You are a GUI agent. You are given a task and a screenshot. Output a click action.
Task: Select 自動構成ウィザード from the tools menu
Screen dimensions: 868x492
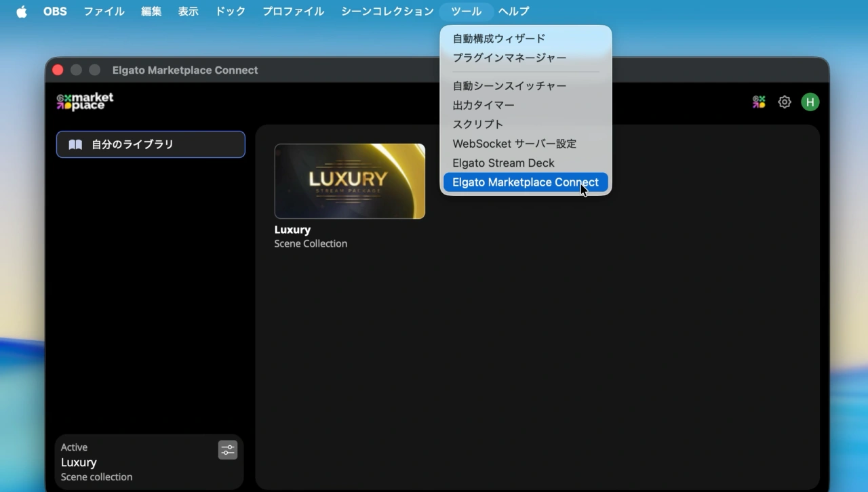pos(498,39)
